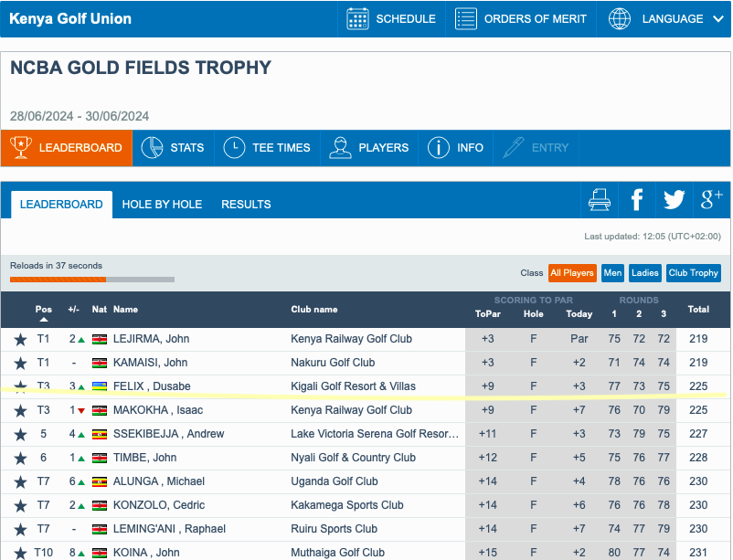Click club Muthaiga Golf Club

337,553
